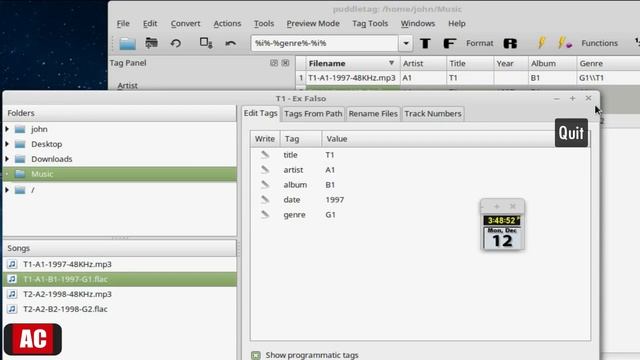Viewport: 640px width, 360px height.
Task: Switch to the Edit Tags tab
Action: [260, 113]
